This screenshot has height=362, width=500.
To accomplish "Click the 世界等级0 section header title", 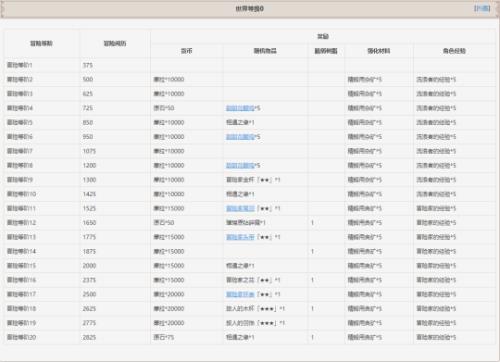I will (x=250, y=9).
